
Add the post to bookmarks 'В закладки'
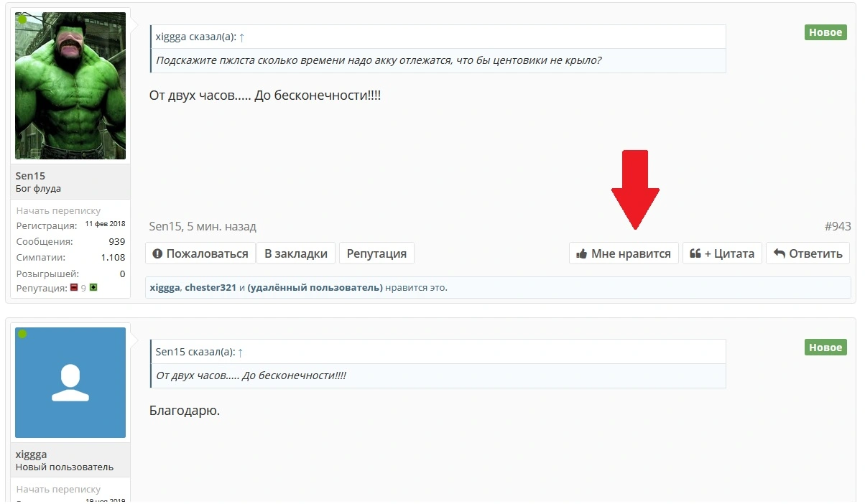click(x=296, y=253)
